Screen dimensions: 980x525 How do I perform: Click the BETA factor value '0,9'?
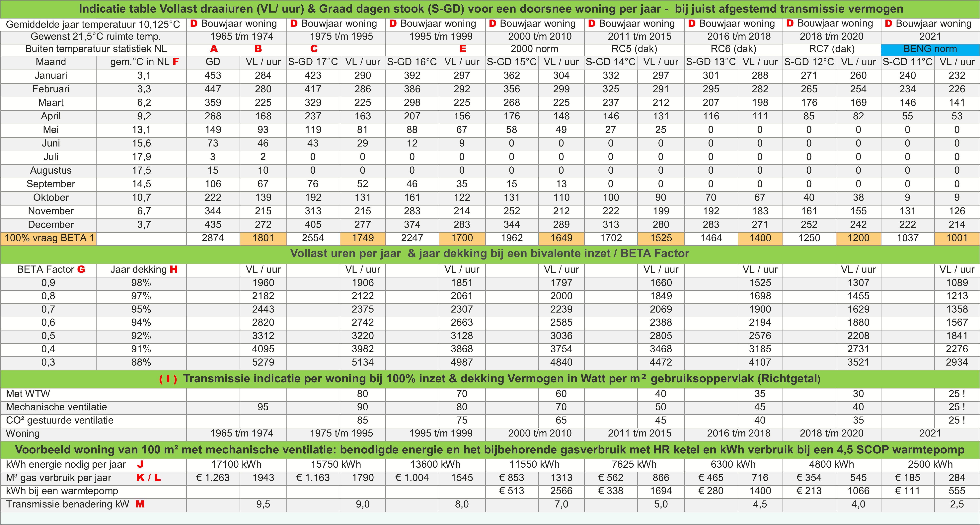[48, 283]
